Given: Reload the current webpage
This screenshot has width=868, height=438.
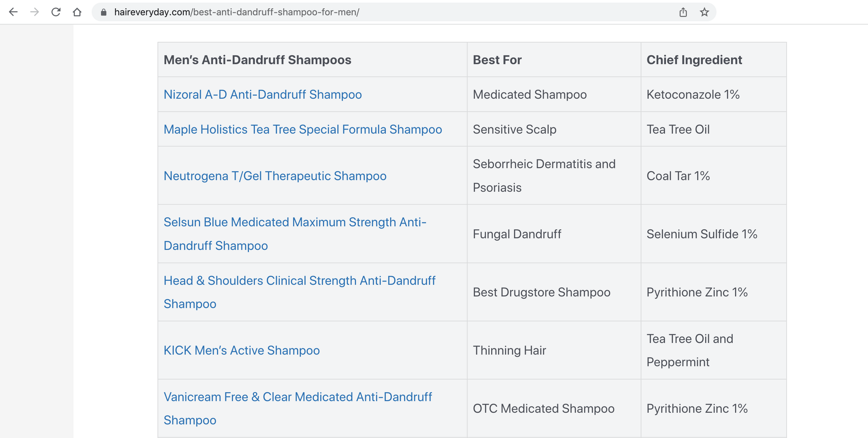Looking at the screenshot, I should point(56,12).
